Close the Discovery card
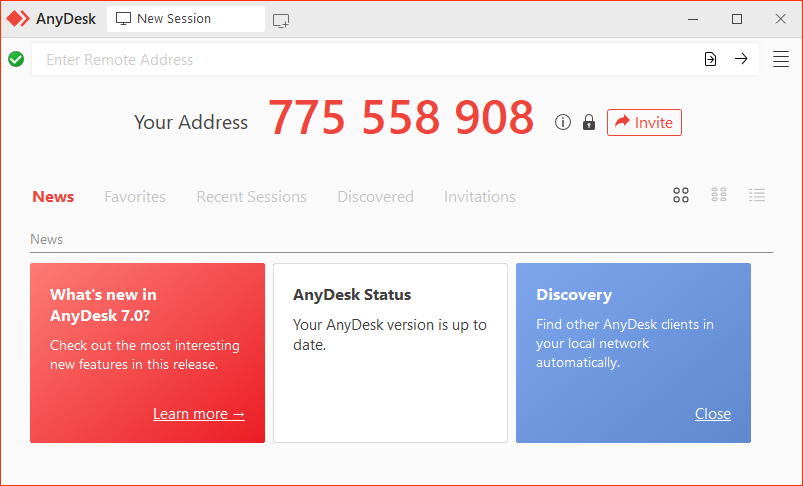The height and width of the screenshot is (486, 803). pos(712,414)
